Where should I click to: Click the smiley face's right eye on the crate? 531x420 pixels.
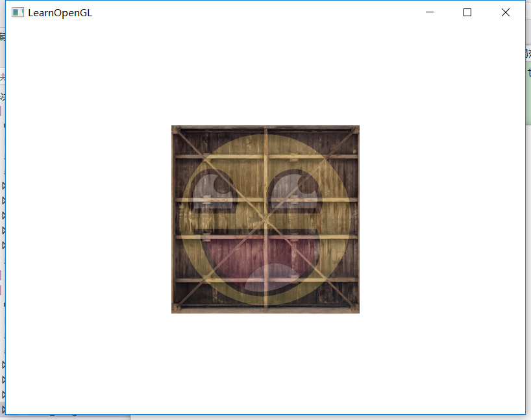click(x=297, y=190)
